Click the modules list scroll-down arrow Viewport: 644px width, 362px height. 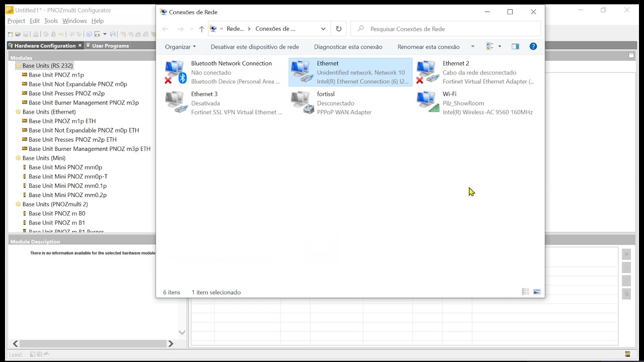(x=182, y=332)
